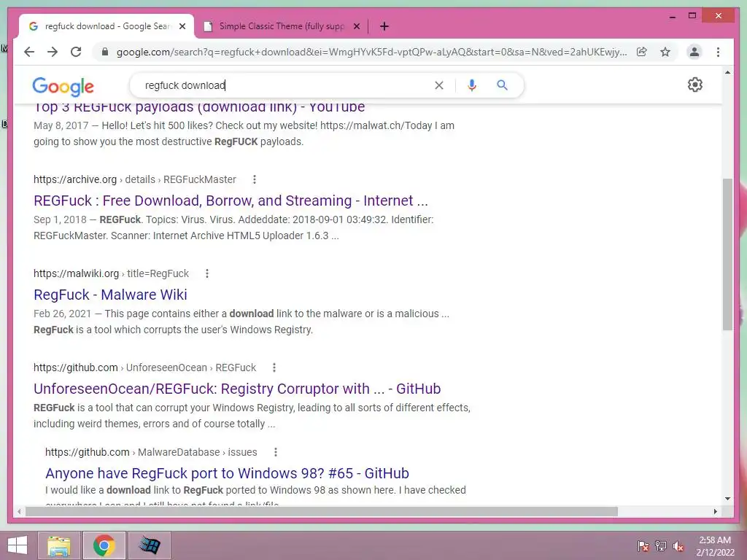Screen dimensions: 747x560
Task: Switch to Simple Classic Theme tab
Action: coord(281,26)
